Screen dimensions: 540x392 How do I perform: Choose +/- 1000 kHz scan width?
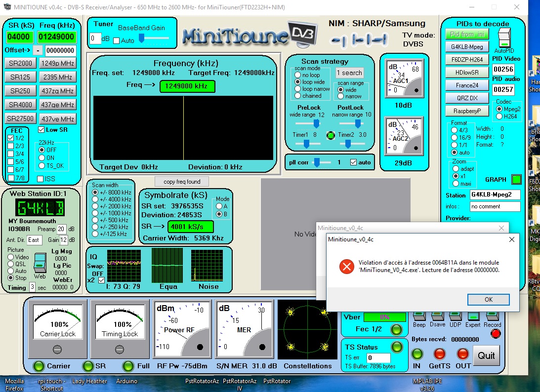pyautogui.click(x=96, y=213)
